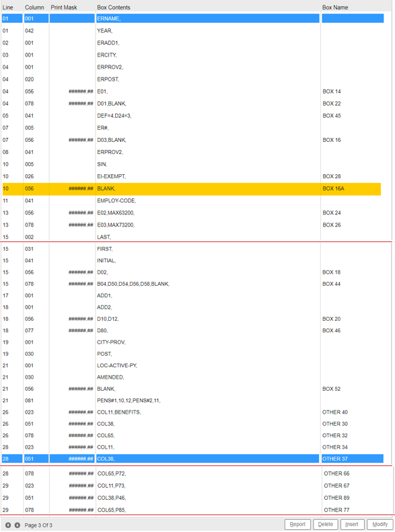The height and width of the screenshot is (532, 395).
Task: Click the Box Contents column header
Action: click(114, 7)
